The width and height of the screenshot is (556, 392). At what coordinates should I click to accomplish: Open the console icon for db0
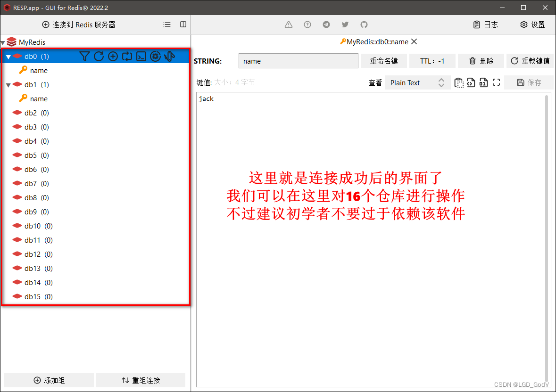click(x=141, y=57)
